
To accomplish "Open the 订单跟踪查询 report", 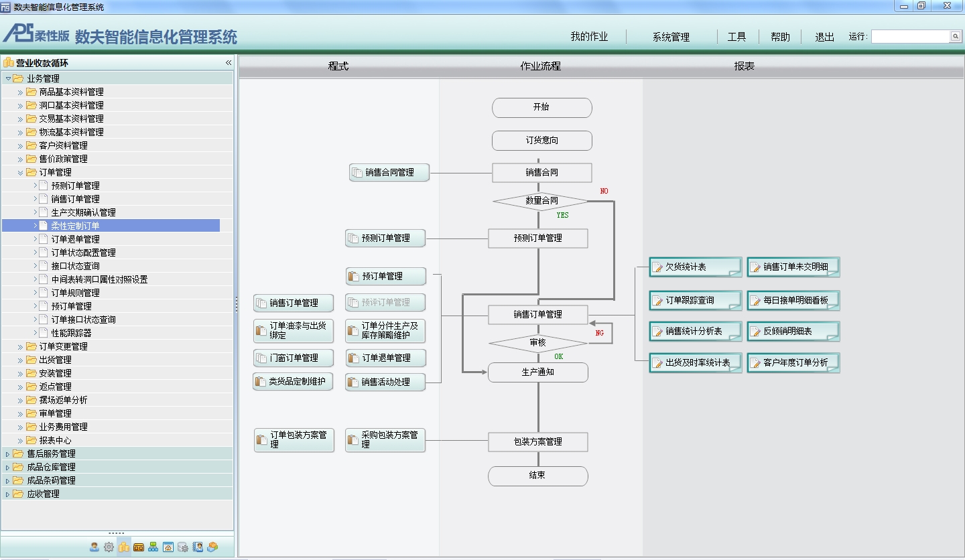I will pos(696,300).
